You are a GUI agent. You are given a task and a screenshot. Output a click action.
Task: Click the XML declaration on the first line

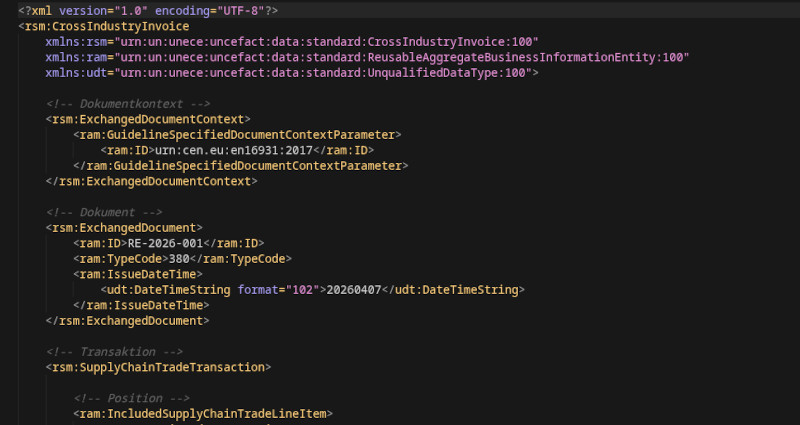[148, 10]
